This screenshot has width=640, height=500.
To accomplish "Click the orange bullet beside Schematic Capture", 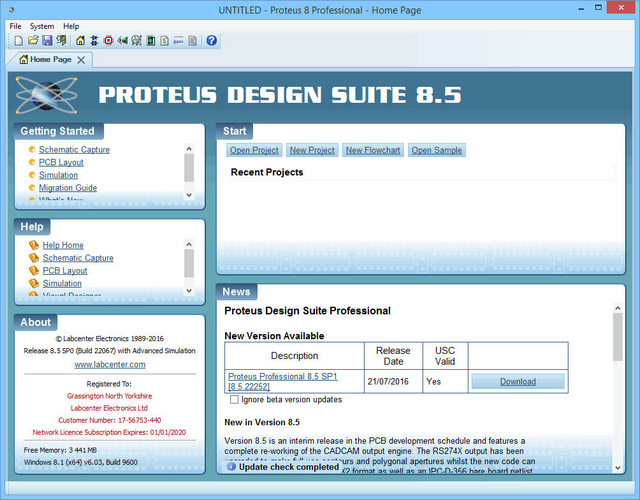I will pyautogui.click(x=32, y=150).
